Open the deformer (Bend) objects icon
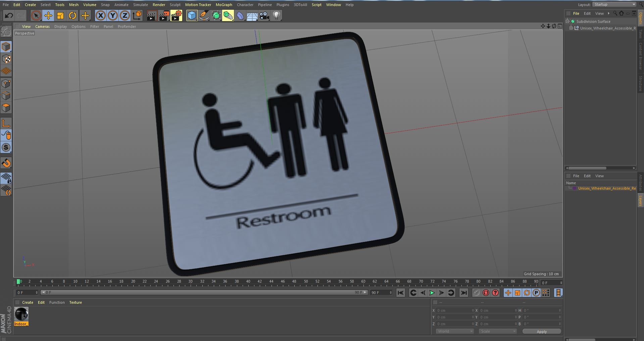The width and height of the screenshot is (644, 341). coord(240,15)
